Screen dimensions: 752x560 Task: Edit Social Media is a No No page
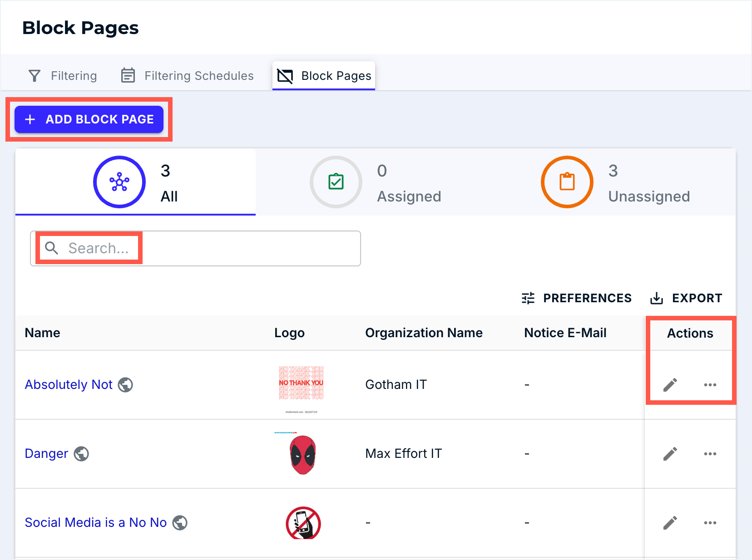pyautogui.click(x=670, y=523)
